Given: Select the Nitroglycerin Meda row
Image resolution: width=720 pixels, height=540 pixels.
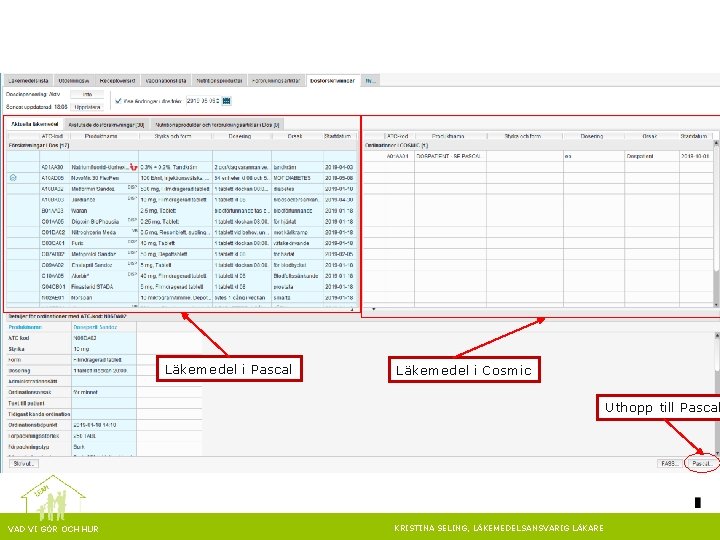Looking at the screenshot, I should [x=182, y=232].
